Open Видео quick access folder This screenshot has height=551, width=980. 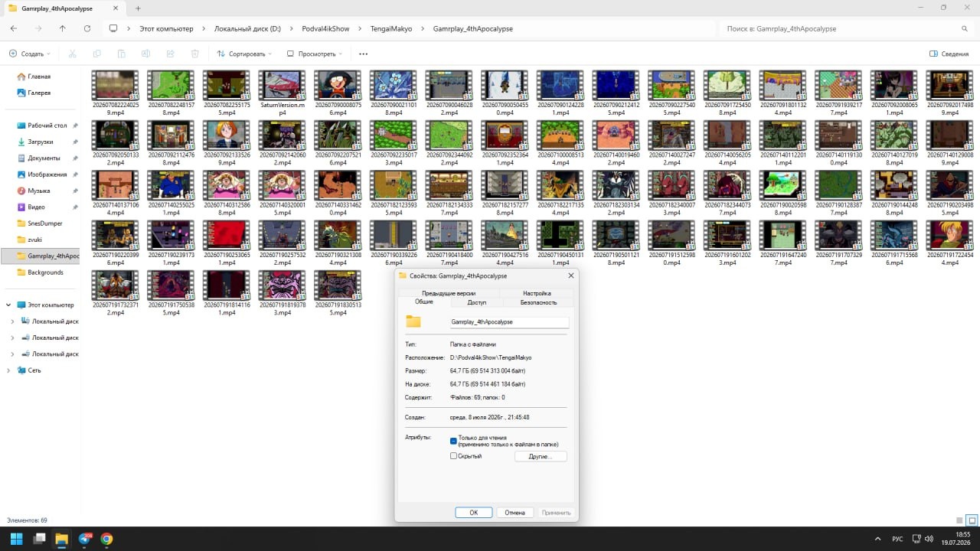pyautogui.click(x=37, y=207)
